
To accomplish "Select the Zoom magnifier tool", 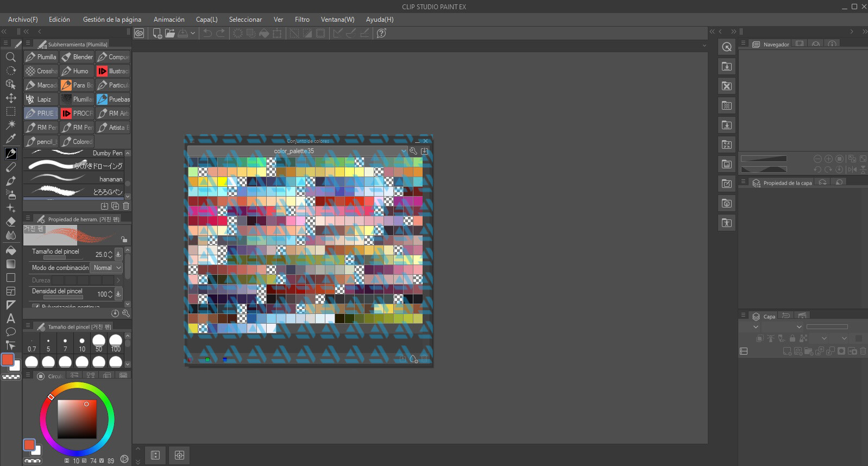I will coord(10,57).
